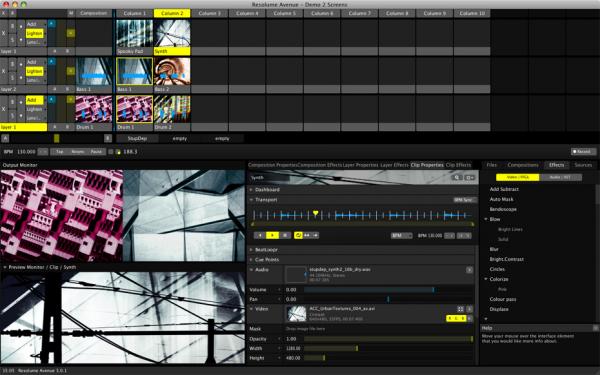Viewport: 600px width, 375px height.
Task: Click the Tap tempo button
Action: pos(60,152)
